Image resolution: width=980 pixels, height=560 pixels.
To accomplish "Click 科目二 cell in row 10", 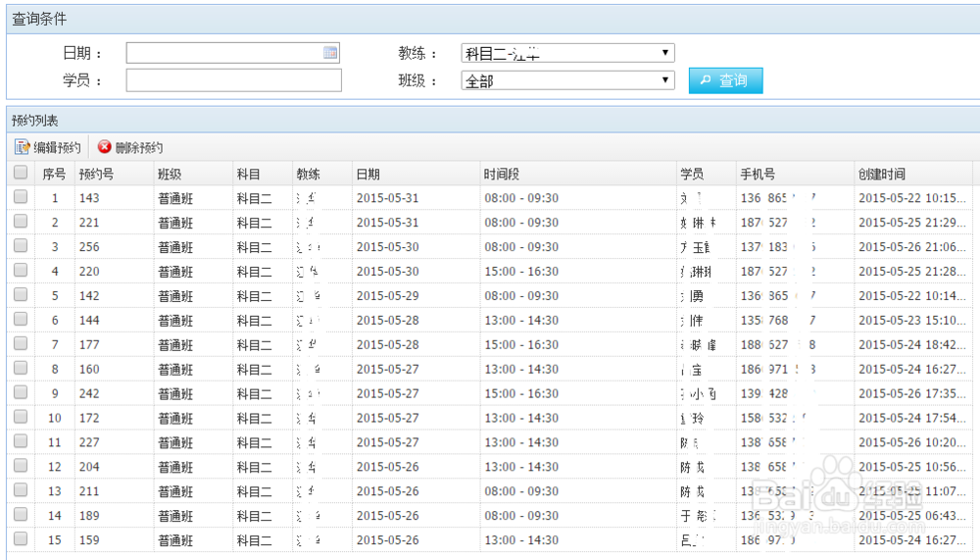I will coord(255,418).
